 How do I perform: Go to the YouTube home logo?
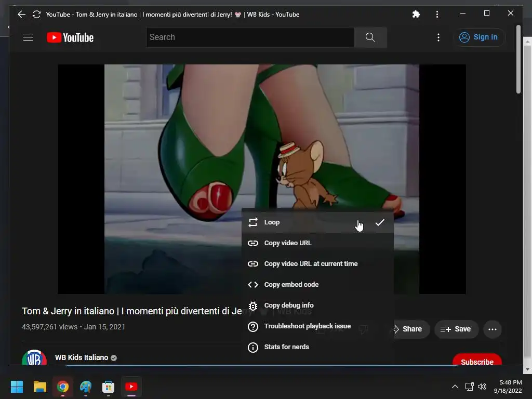[x=70, y=37]
